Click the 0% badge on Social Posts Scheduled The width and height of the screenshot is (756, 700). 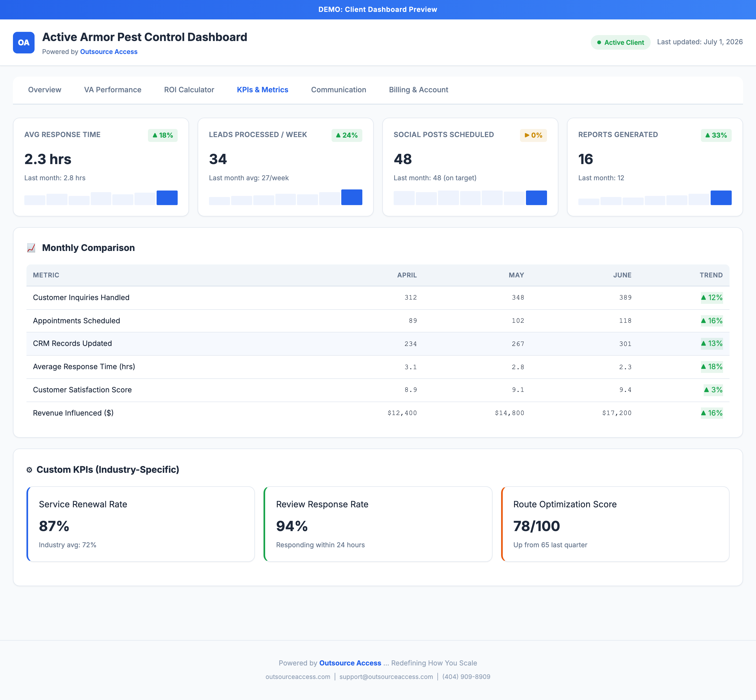point(533,135)
